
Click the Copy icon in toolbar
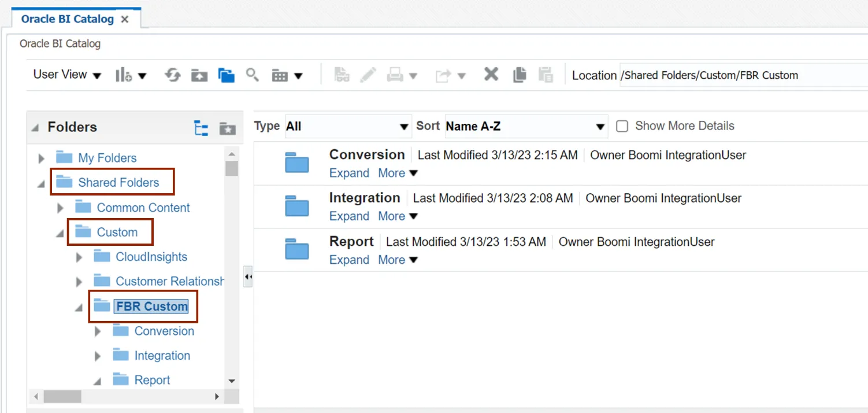pyautogui.click(x=520, y=75)
